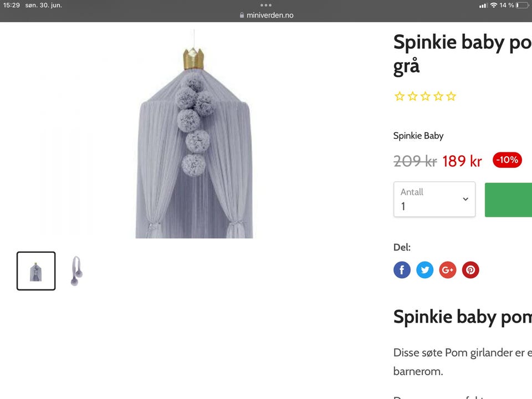Share product on Twitter
The width and height of the screenshot is (532, 399).
[x=424, y=270]
